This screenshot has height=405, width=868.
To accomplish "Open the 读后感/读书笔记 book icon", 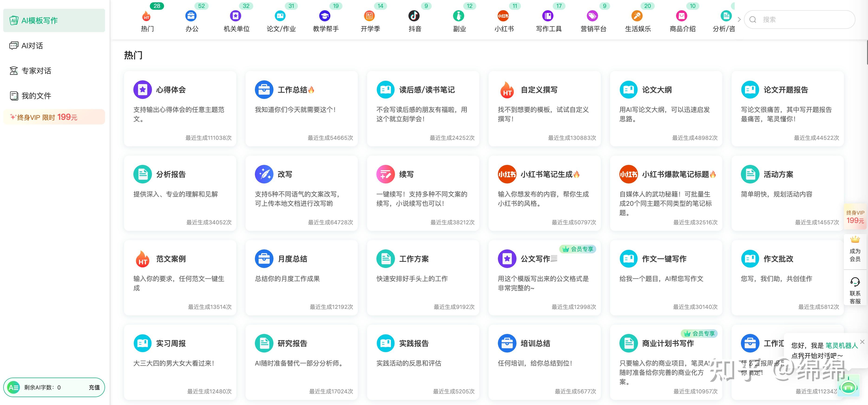I will click(385, 90).
